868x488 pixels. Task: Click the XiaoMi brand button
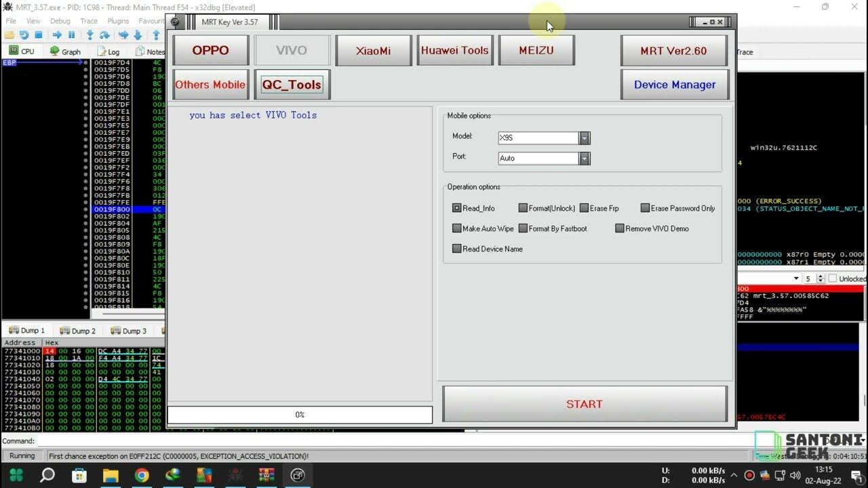click(373, 50)
